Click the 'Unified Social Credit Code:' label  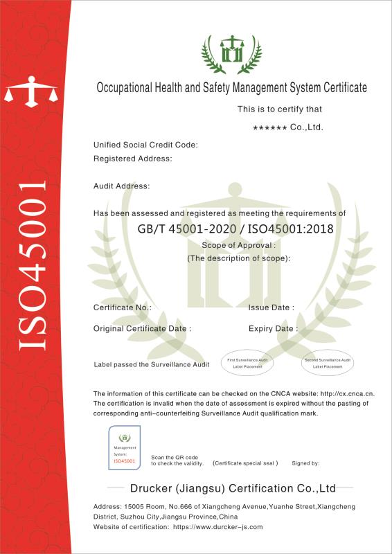click(x=145, y=145)
